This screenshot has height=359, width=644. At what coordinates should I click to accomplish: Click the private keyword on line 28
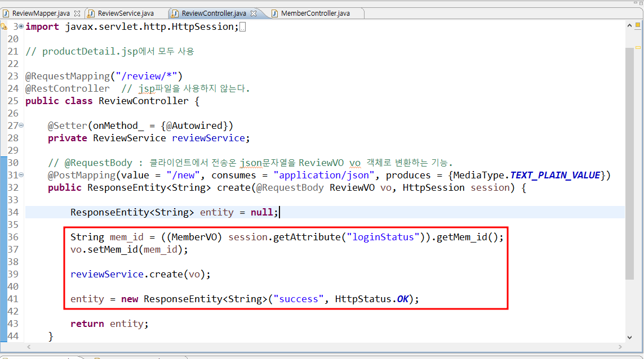coord(68,138)
